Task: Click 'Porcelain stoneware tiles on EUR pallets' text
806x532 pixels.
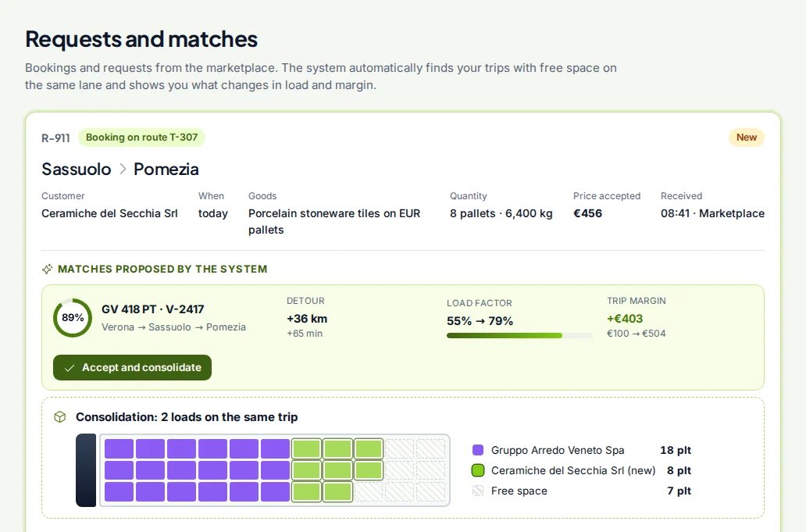Action: click(x=334, y=222)
